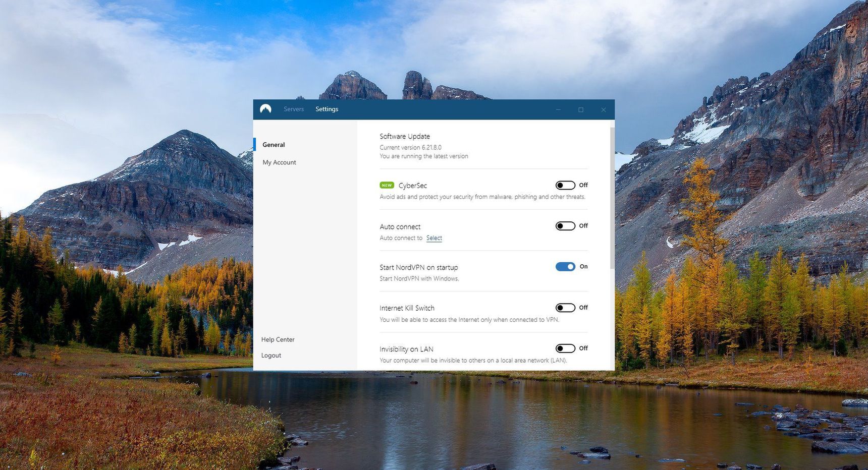Click the Select link for Auto connect

click(434, 238)
